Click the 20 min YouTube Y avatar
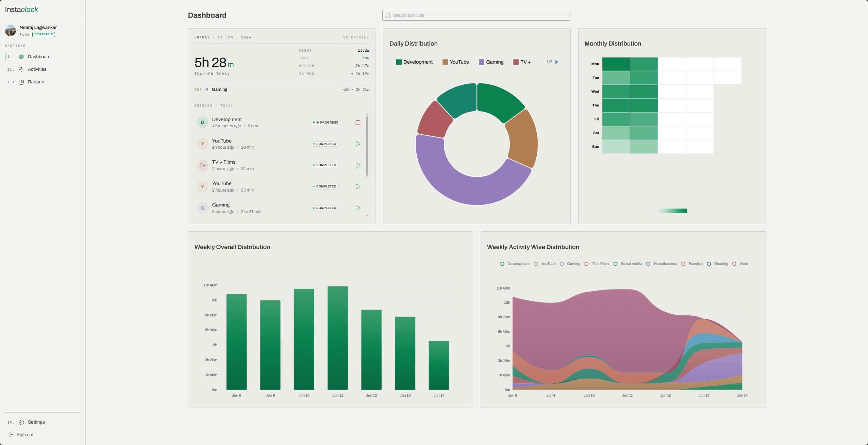This screenshot has width=868, height=445. [202, 144]
